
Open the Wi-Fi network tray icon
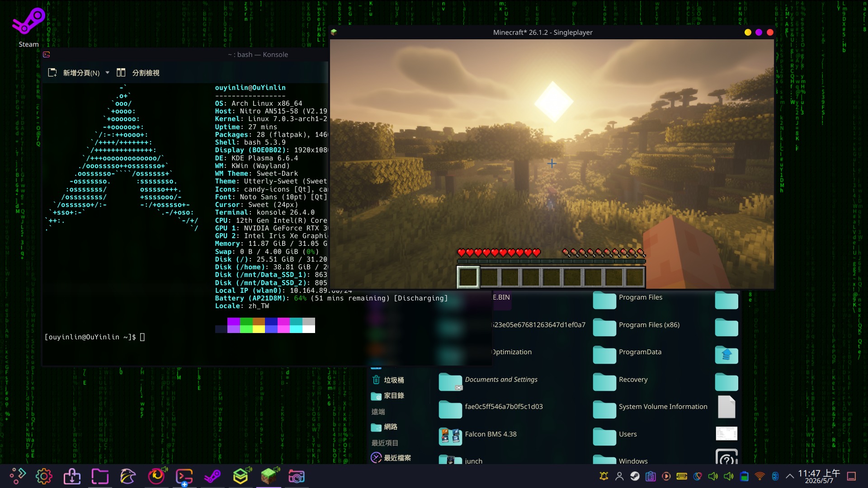click(760, 476)
